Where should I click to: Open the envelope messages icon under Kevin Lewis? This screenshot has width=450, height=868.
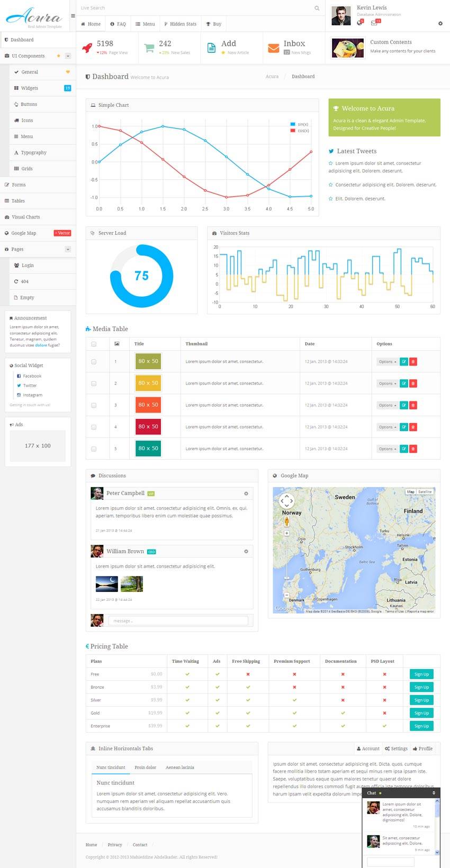pyautogui.click(x=374, y=23)
